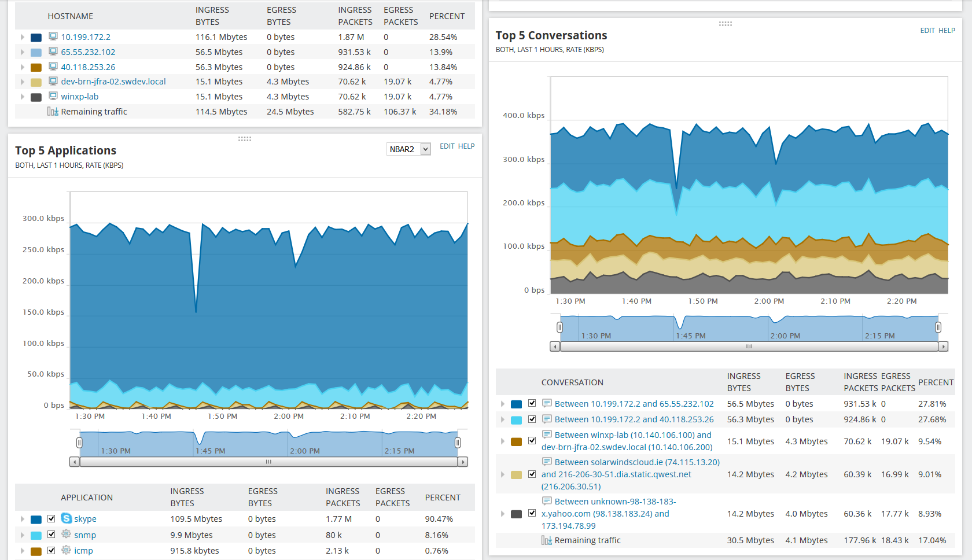Click the conversation bubble icon for 10.199.172.2 and 65.55.232.102
The width and height of the screenshot is (972, 560).
(547, 403)
